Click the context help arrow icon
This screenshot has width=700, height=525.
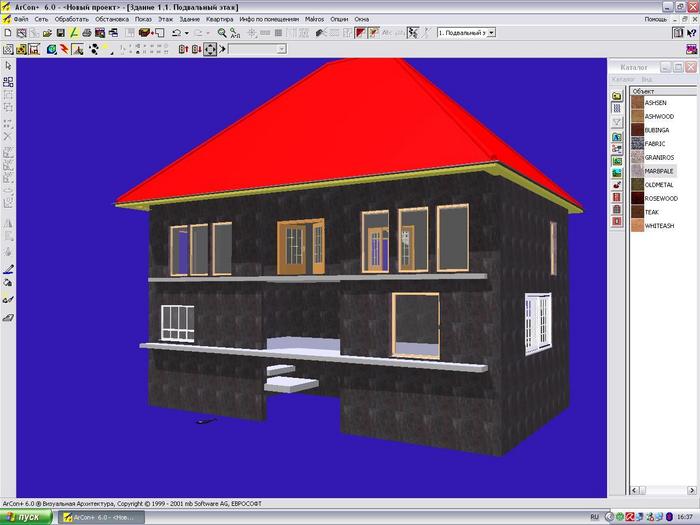(x=692, y=33)
